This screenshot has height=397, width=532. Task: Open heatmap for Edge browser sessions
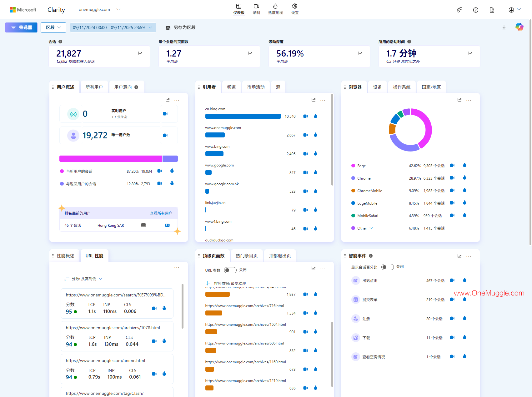tap(464, 165)
